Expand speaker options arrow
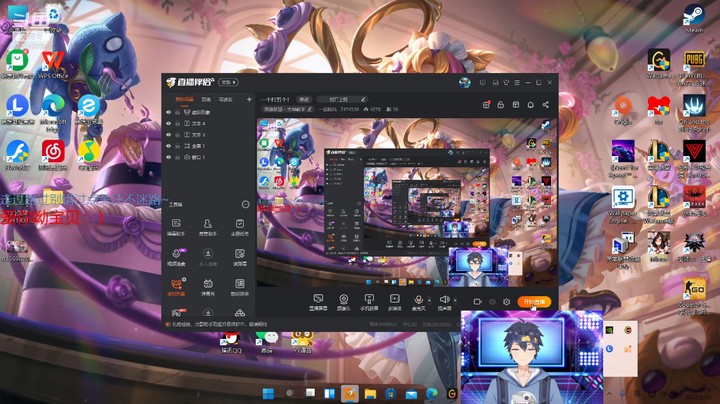Image resolution: width=720 pixels, height=404 pixels. point(455,300)
